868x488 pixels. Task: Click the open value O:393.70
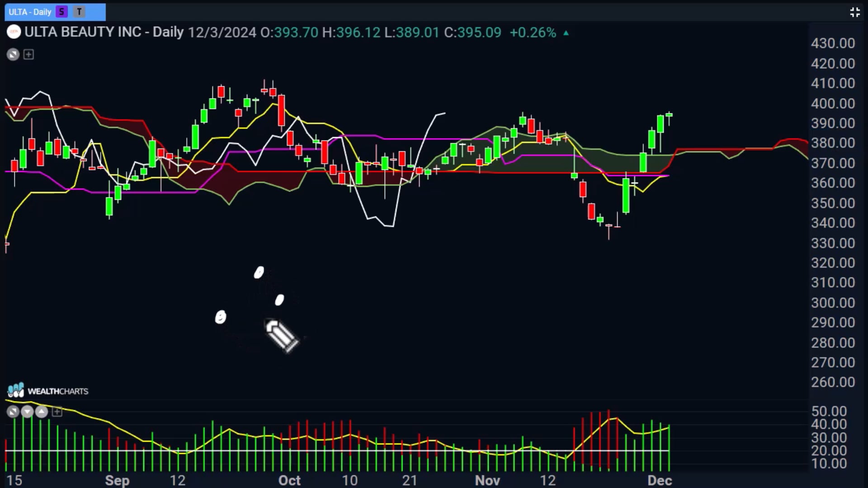(x=289, y=33)
